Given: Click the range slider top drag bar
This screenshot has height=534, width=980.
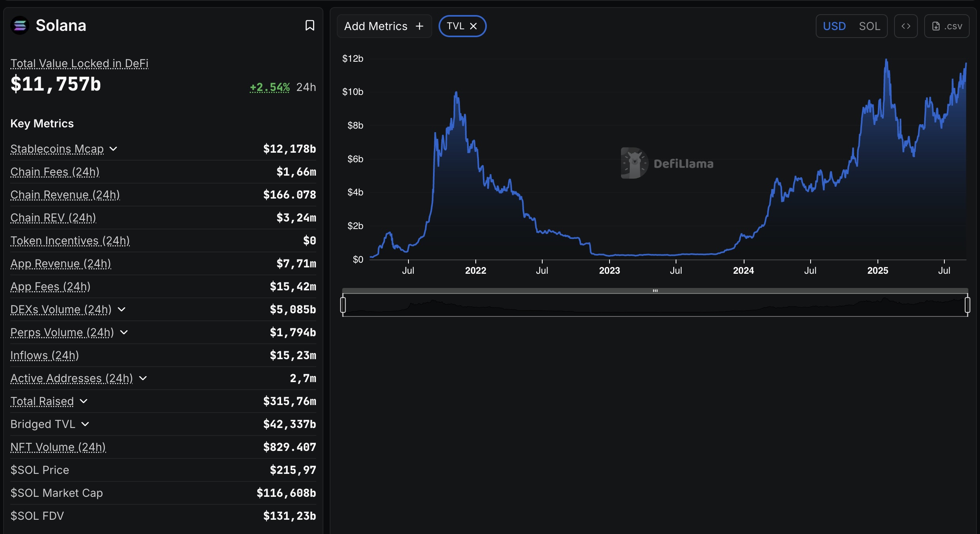Looking at the screenshot, I should 655,291.
